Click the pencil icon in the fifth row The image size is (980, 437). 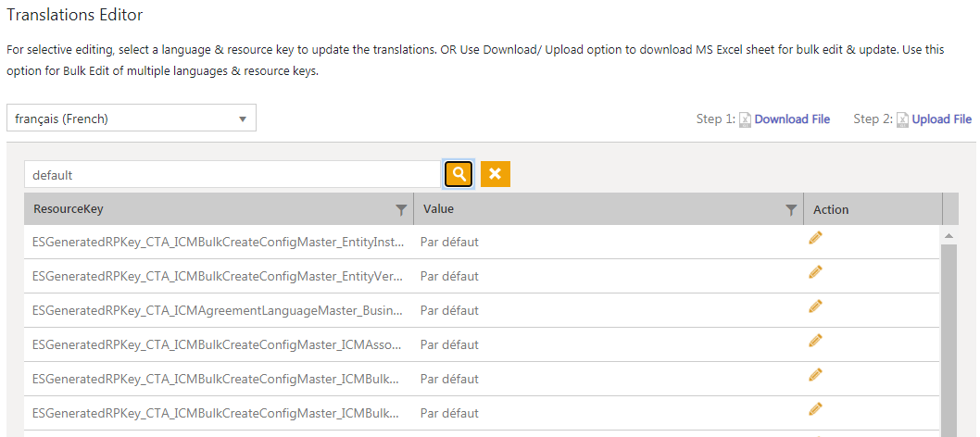pyautogui.click(x=815, y=375)
